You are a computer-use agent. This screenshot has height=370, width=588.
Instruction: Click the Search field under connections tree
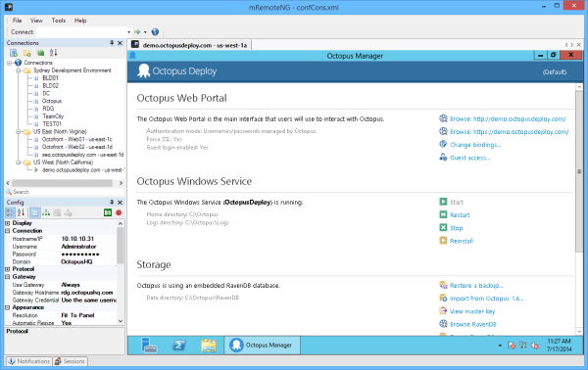[65, 192]
